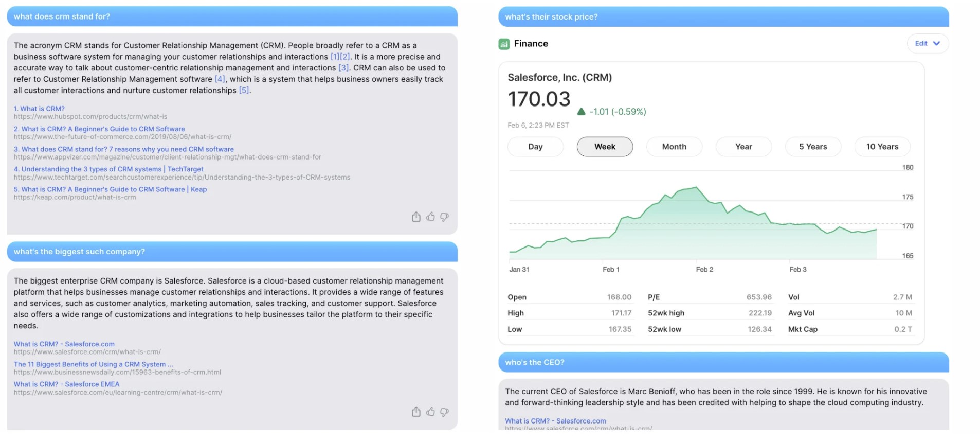The width and height of the screenshot is (980, 441).
Task: Open the Edit dropdown in Finance
Action: point(927,44)
